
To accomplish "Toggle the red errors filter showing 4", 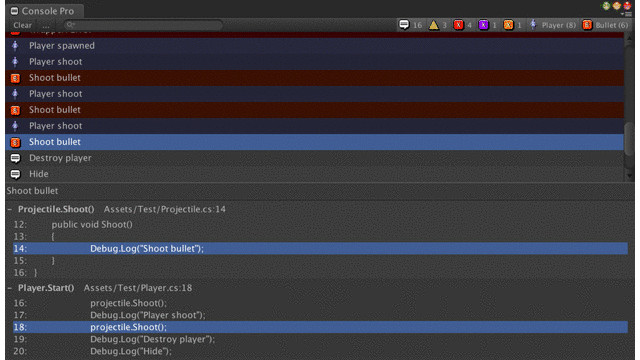I will (462, 25).
